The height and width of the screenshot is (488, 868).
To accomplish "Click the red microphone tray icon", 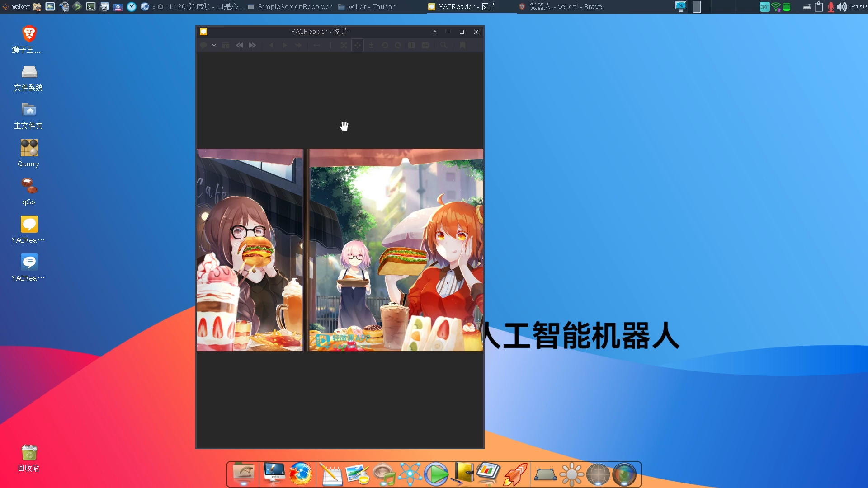I will 831,7.
